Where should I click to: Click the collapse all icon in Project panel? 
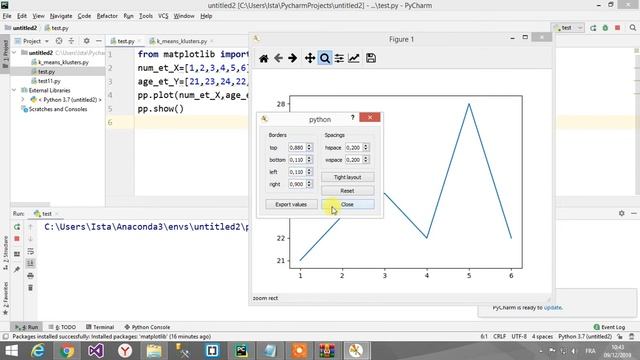coord(71,41)
